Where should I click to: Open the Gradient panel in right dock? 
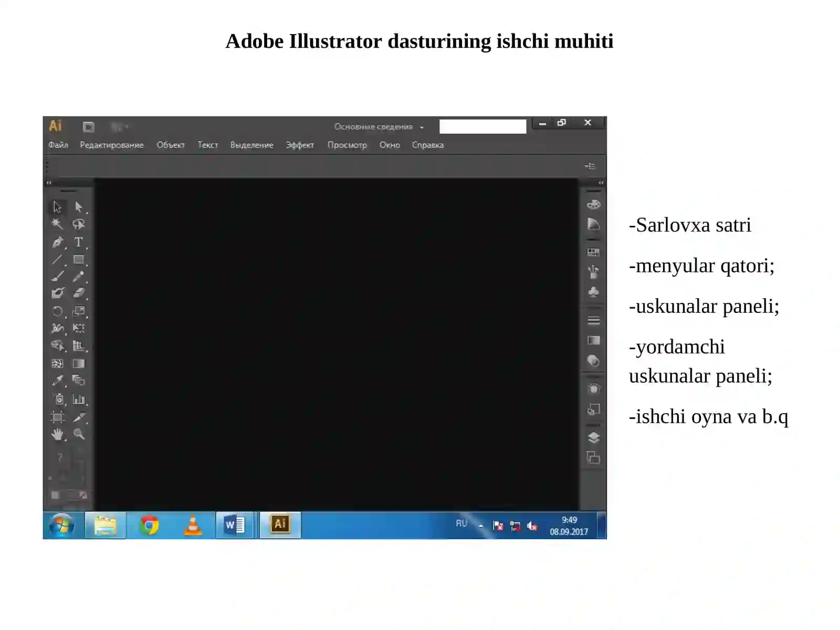593,340
